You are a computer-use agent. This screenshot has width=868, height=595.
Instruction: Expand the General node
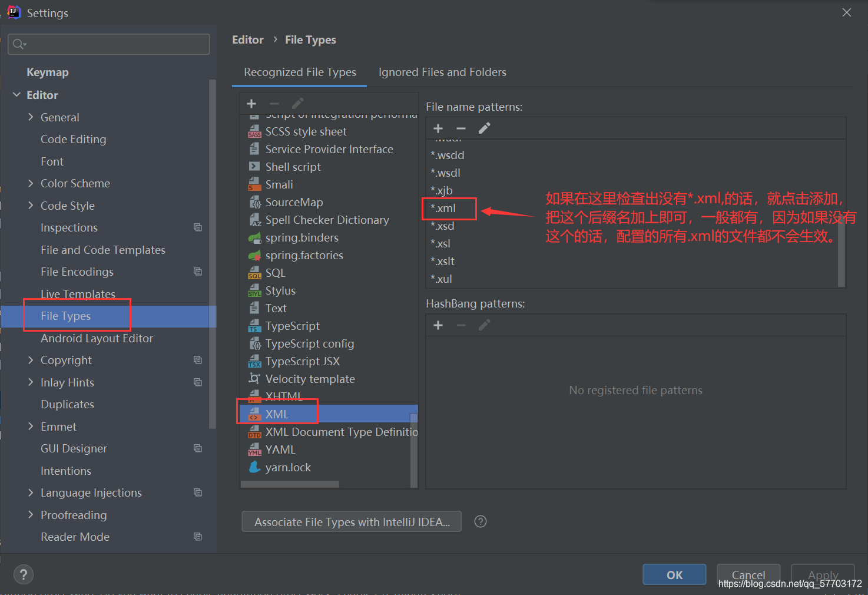[x=31, y=117]
